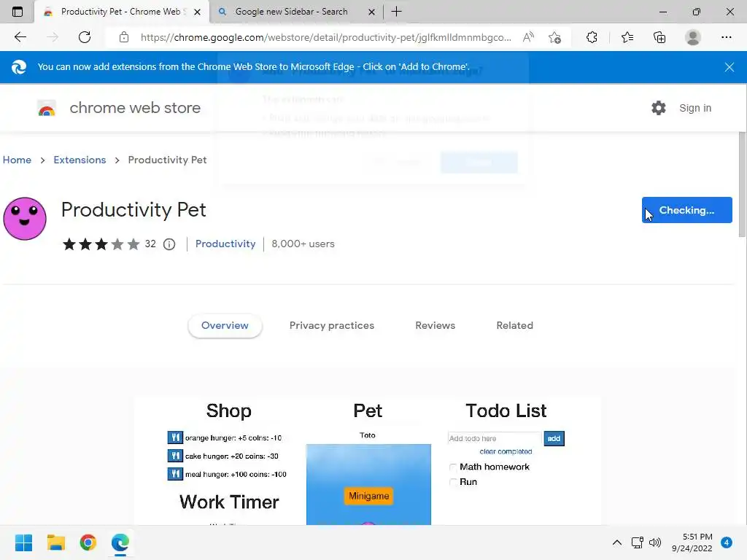This screenshot has height=560, width=747.
Task: Select the Productivity Pet browser tab
Action: 122,12
